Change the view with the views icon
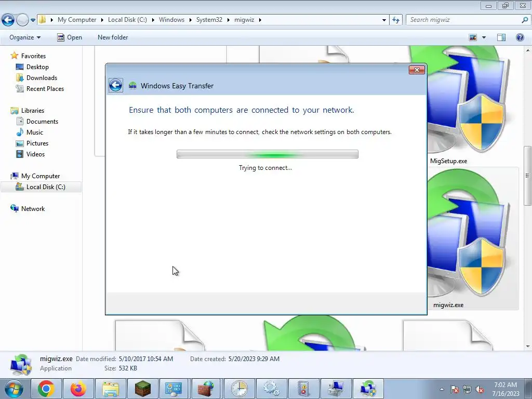532x399 pixels. (473, 37)
